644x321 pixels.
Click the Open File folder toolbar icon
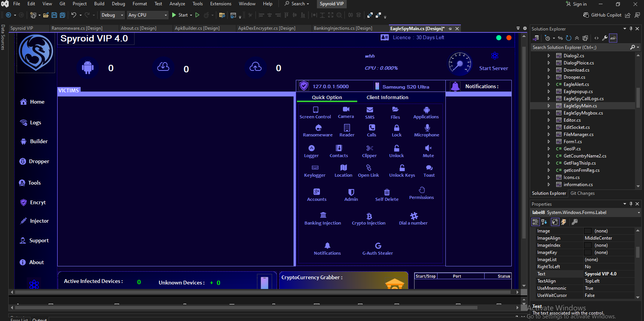pos(46,15)
